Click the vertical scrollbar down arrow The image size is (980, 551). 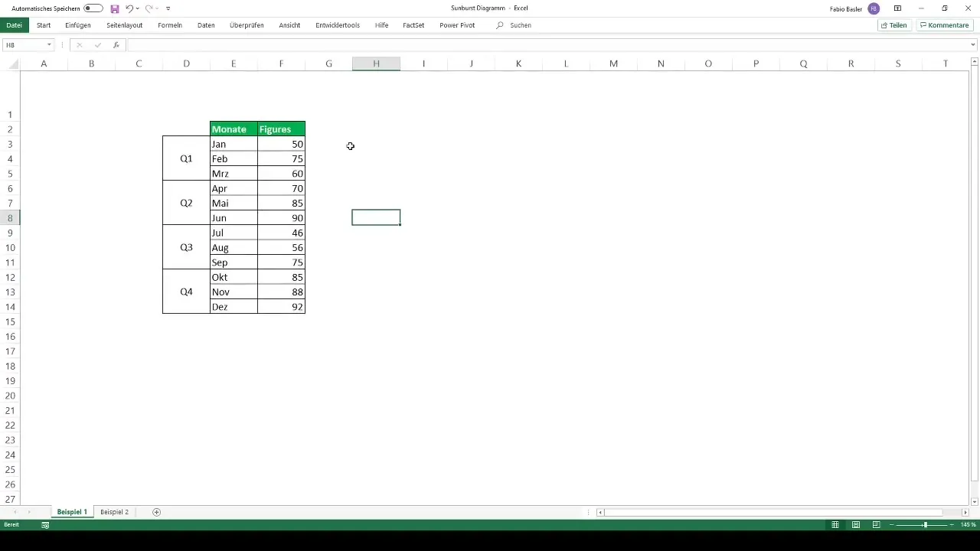[975, 501]
